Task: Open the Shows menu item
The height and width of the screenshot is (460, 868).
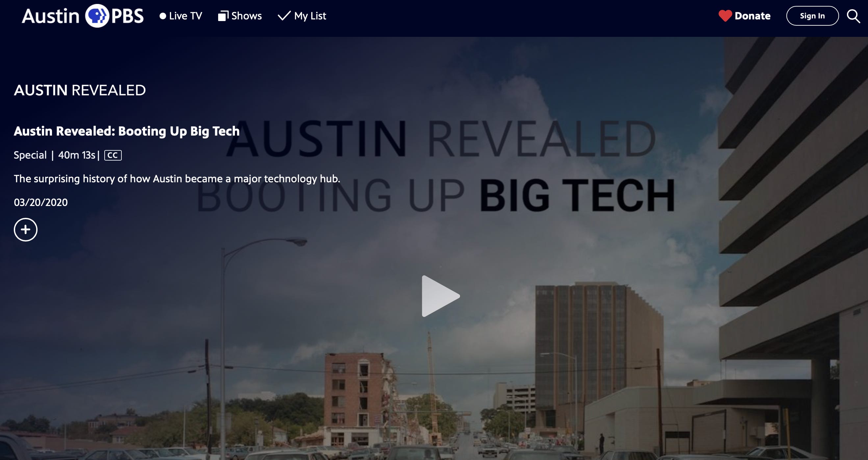Action: (246, 16)
